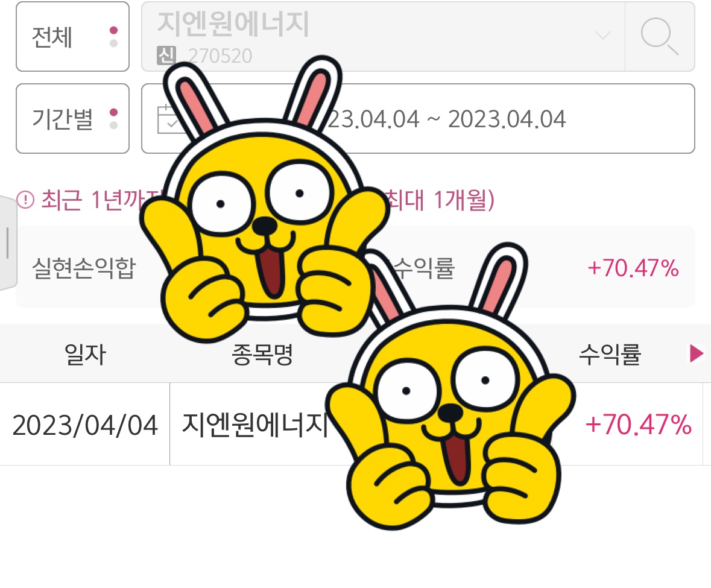Image resolution: width=711 pixels, height=588 pixels.
Task: Sort by the 일자 column header
Action: 85,353
